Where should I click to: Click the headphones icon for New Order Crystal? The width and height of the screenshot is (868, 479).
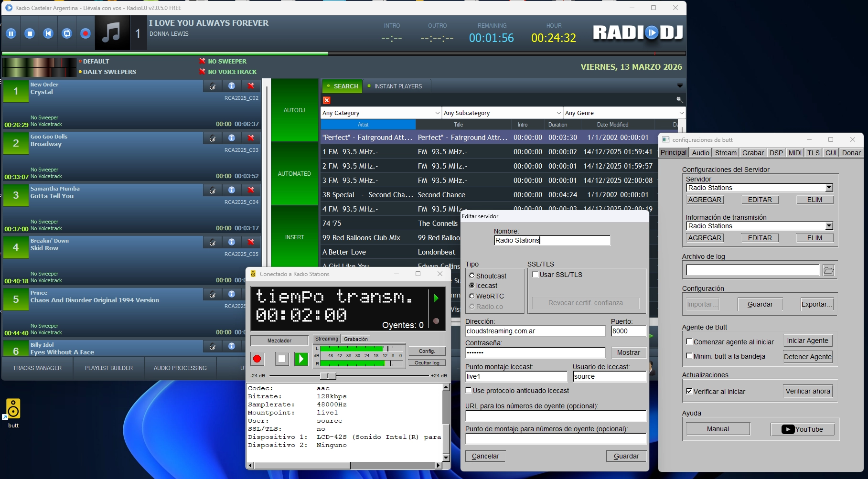click(x=213, y=86)
